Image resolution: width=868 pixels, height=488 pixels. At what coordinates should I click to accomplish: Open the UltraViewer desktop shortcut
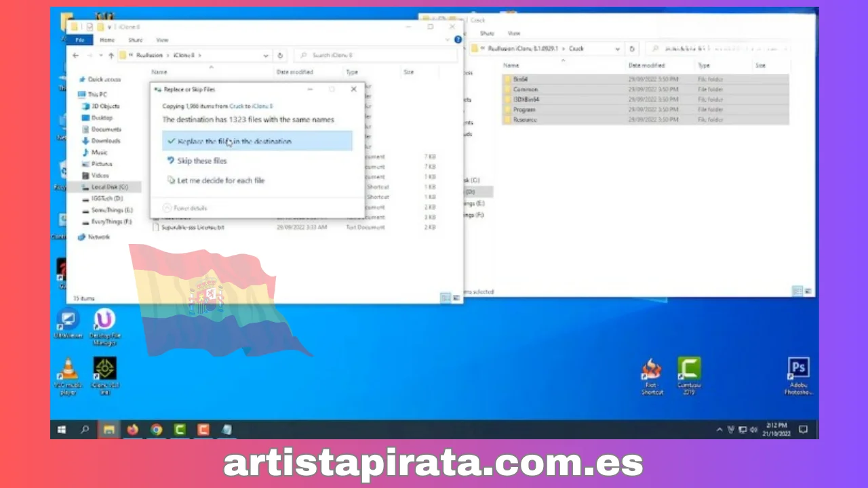pos(68,323)
